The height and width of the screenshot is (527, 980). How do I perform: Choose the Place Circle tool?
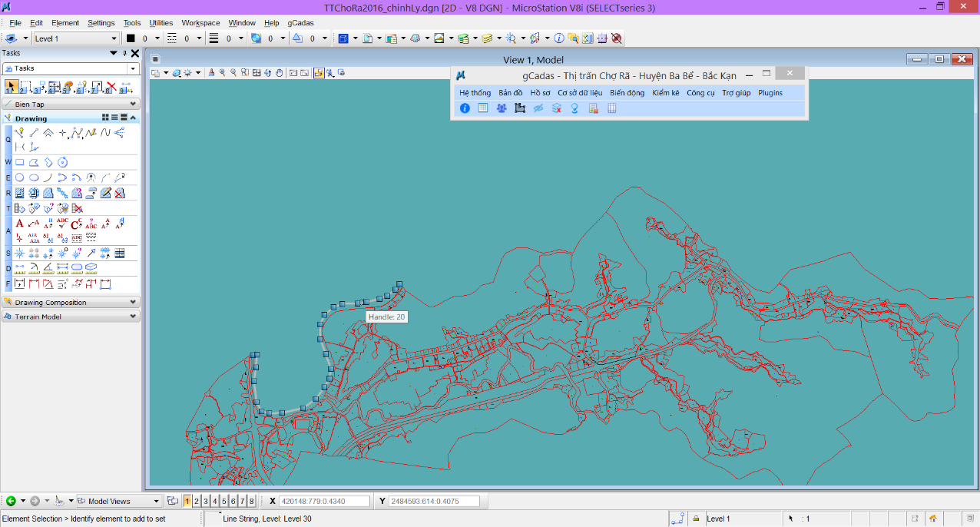pos(20,177)
